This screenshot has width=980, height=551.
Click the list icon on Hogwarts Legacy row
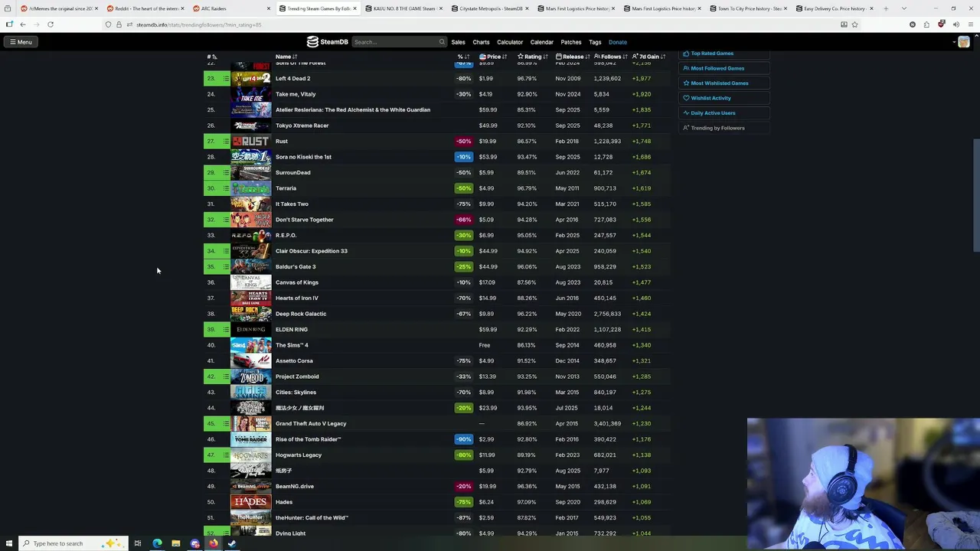pyautogui.click(x=226, y=455)
